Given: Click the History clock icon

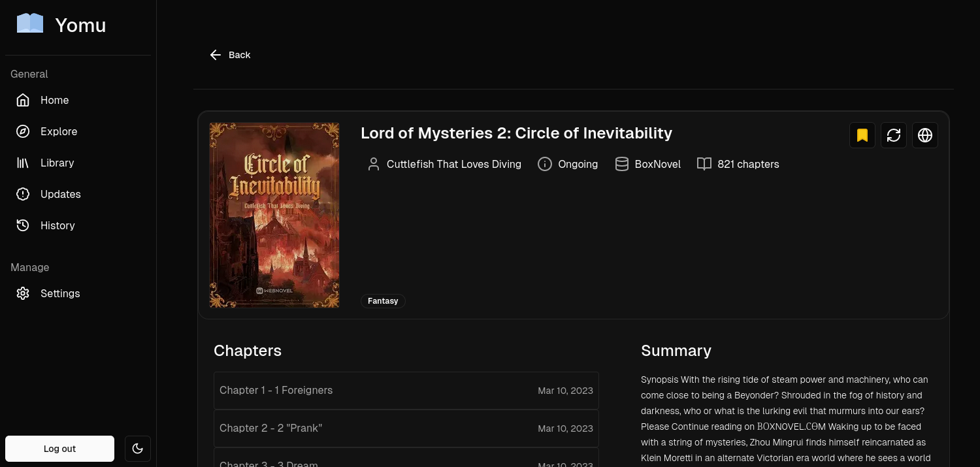Looking at the screenshot, I should (23, 225).
